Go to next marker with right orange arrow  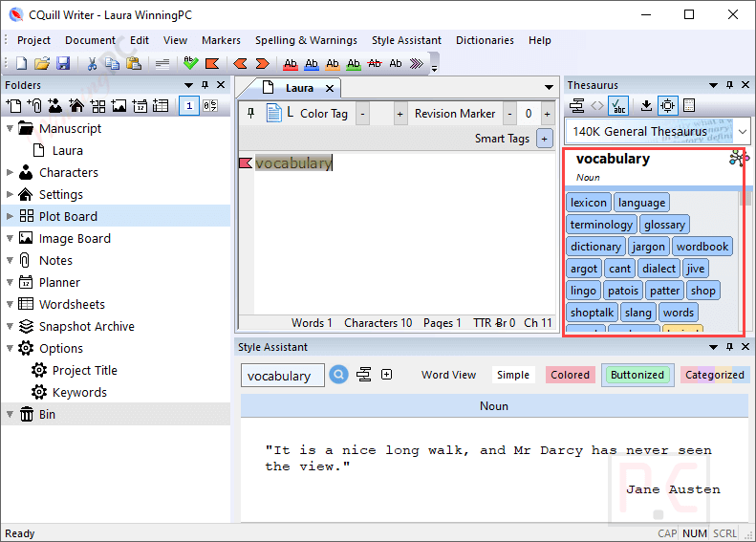click(262, 63)
